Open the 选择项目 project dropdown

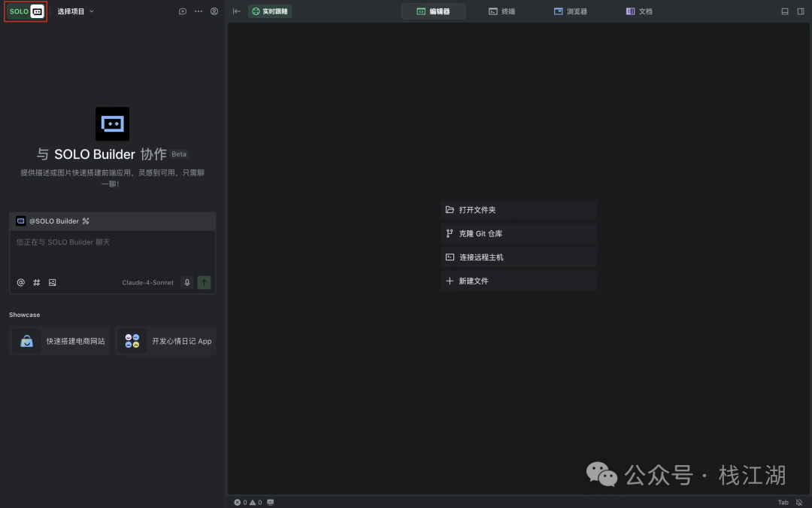pos(76,11)
